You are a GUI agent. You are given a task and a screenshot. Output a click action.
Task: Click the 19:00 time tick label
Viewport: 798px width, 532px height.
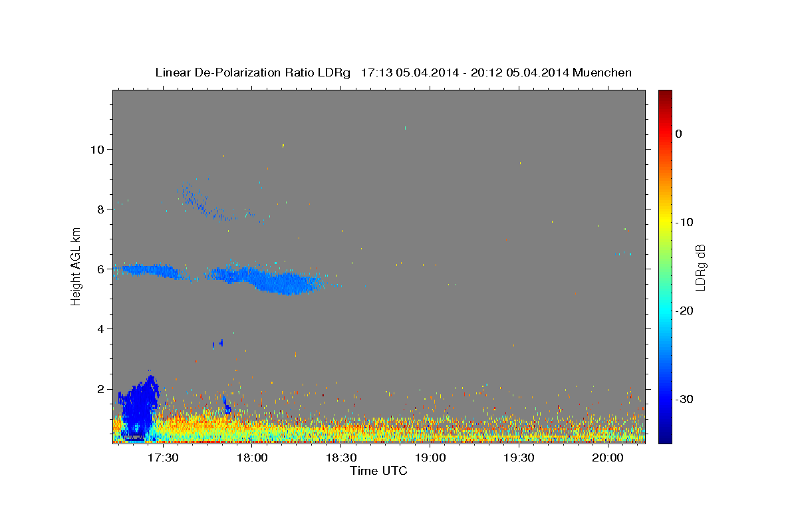430,458
